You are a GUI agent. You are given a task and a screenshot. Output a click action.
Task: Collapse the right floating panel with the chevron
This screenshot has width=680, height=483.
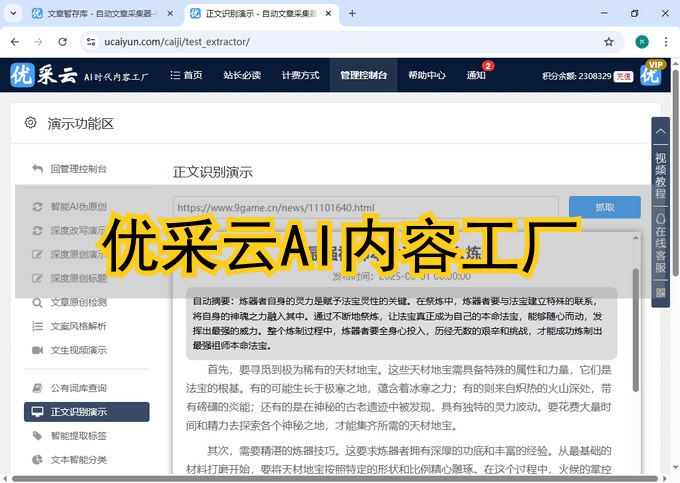pos(660,132)
